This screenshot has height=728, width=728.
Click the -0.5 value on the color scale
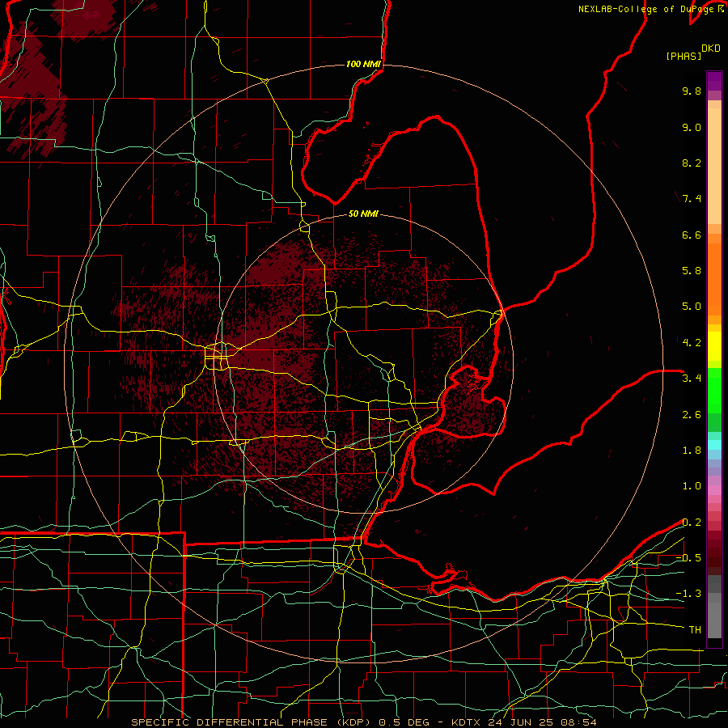pyautogui.click(x=688, y=558)
